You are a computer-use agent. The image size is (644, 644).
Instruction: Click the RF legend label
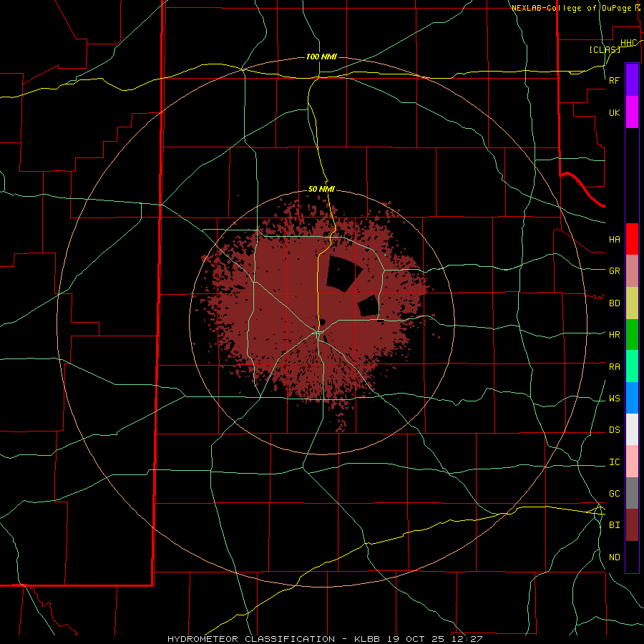(614, 80)
